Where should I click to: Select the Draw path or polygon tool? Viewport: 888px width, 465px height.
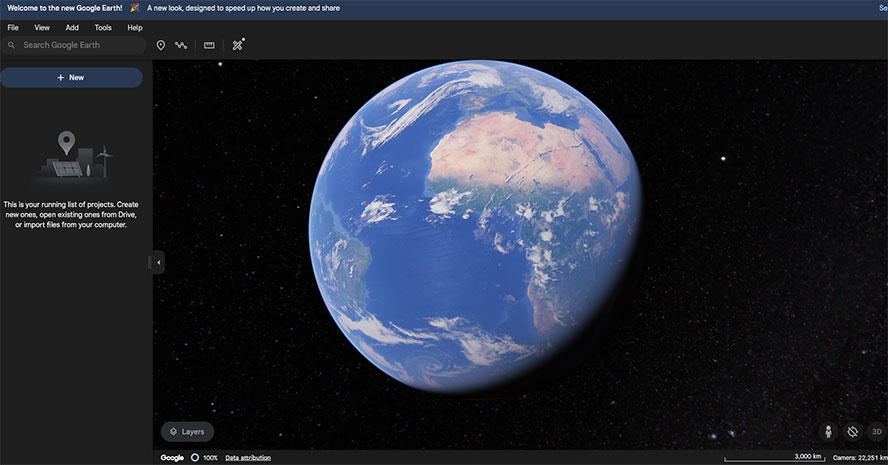(181, 45)
